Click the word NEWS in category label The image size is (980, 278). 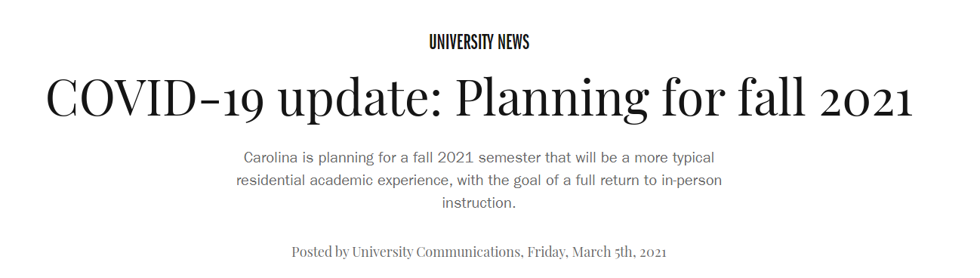point(511,42)
